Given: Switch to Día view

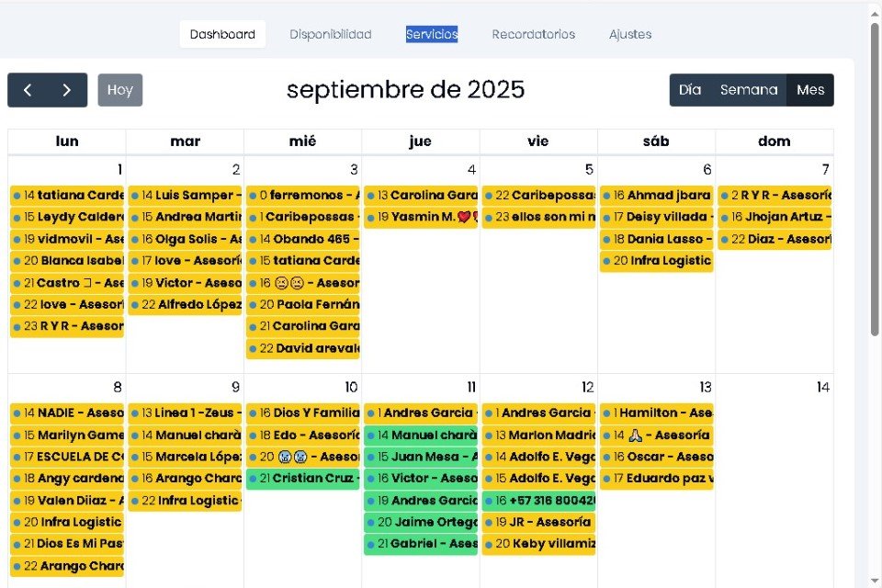Looking at the screenshot, I should pos(690,90).
